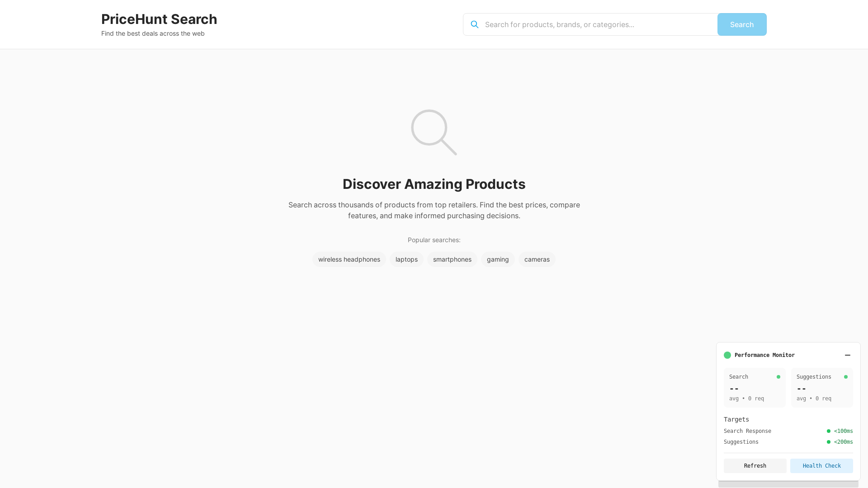Open the Search metrics card
The image size is (868, 488).
tap(755, 388)
